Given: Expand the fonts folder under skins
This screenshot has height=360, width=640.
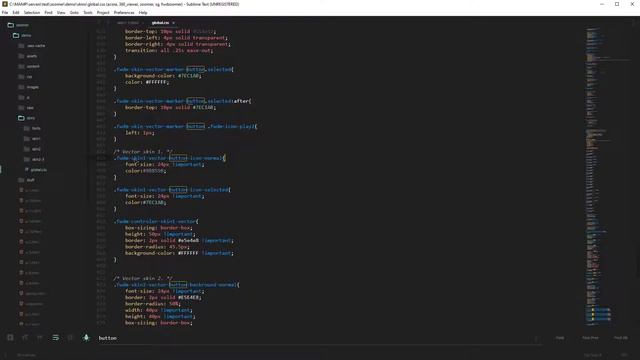Looking at the screenshot, I should point(27,128).
